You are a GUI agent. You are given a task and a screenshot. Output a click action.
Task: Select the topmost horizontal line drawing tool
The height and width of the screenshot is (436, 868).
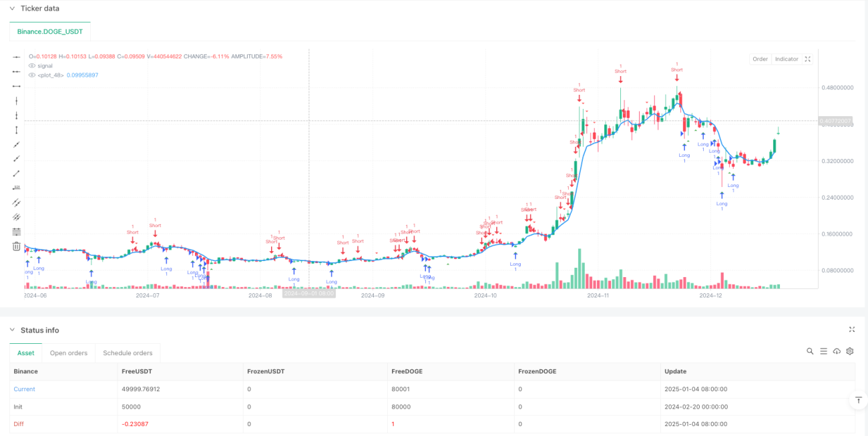(x=17, y=57)
